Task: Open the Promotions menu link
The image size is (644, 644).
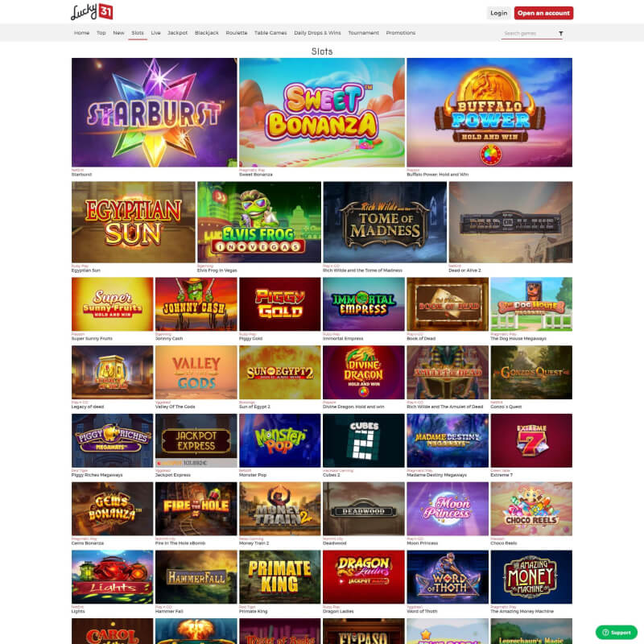Action: point(400,33)
